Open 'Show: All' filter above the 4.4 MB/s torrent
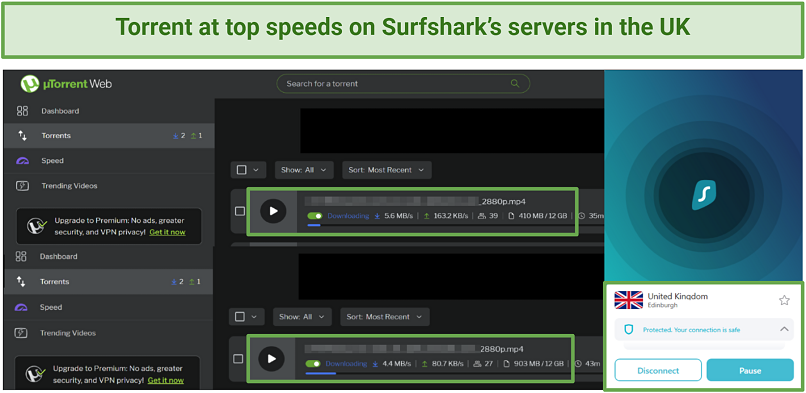 tap(302, 317)
